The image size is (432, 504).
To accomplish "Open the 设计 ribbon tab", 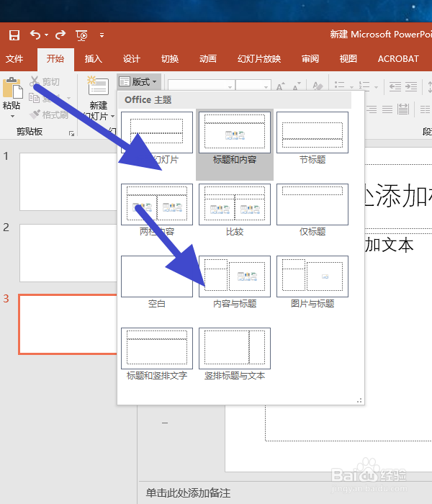I will (132, 59).
